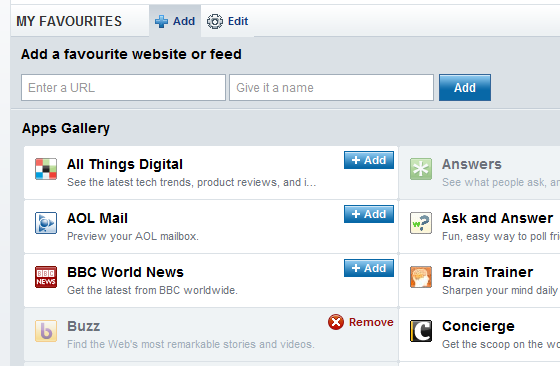Add AOL Mail to favourites
This screenshot has height=366, width=560.
click(369, 214)
